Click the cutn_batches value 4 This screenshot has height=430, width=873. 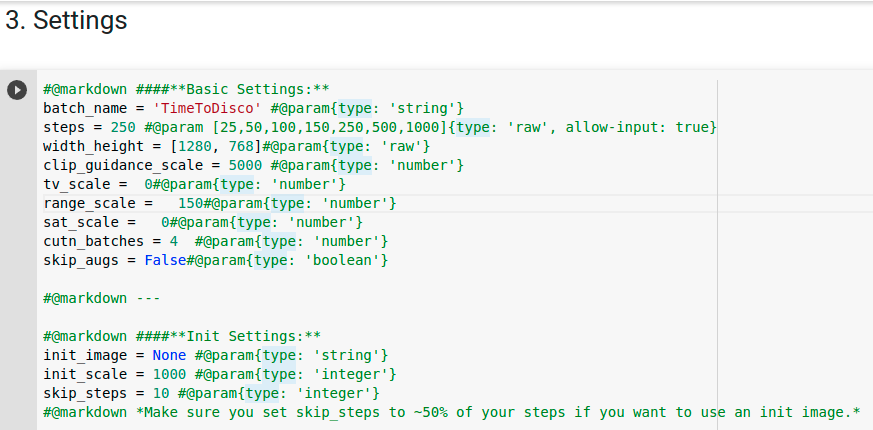(174, 241)
